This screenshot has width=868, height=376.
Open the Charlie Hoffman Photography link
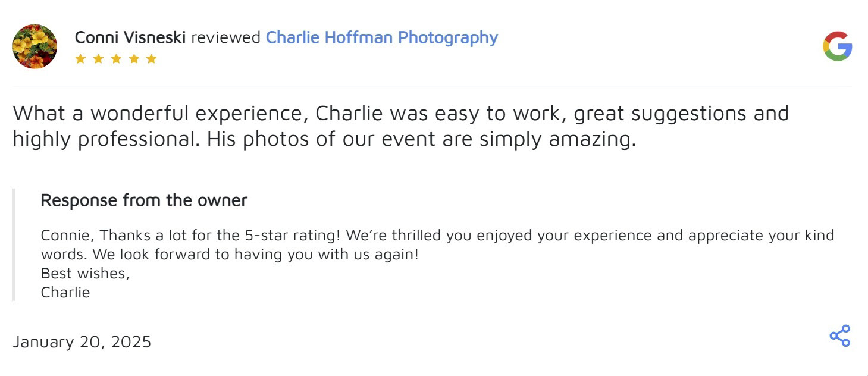point(381,37)
